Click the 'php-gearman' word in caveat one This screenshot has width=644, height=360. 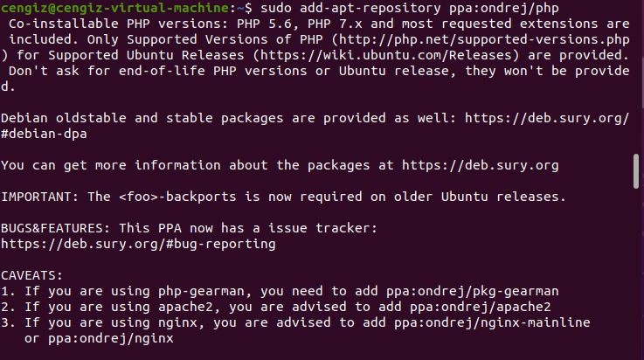[201, 291]
